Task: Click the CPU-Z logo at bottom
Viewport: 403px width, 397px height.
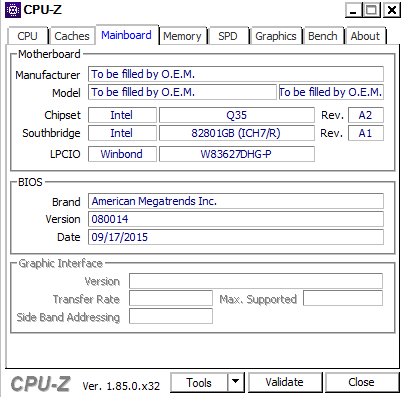Action: point(41,384)
